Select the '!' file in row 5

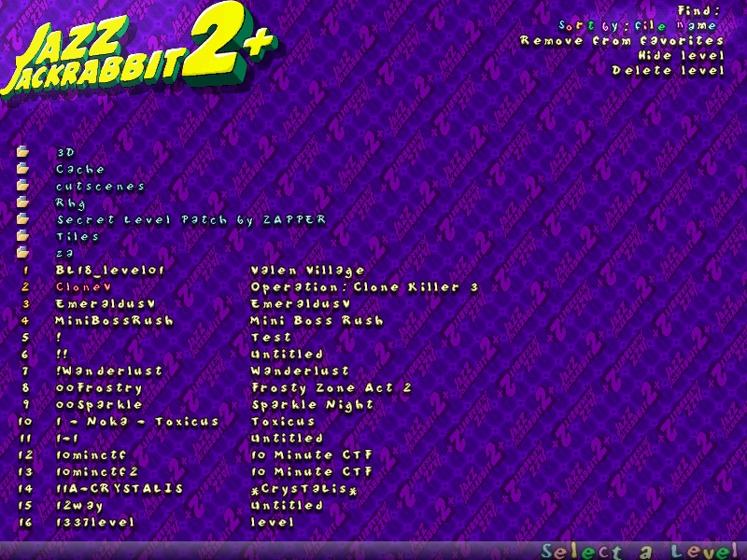point(59,338)
